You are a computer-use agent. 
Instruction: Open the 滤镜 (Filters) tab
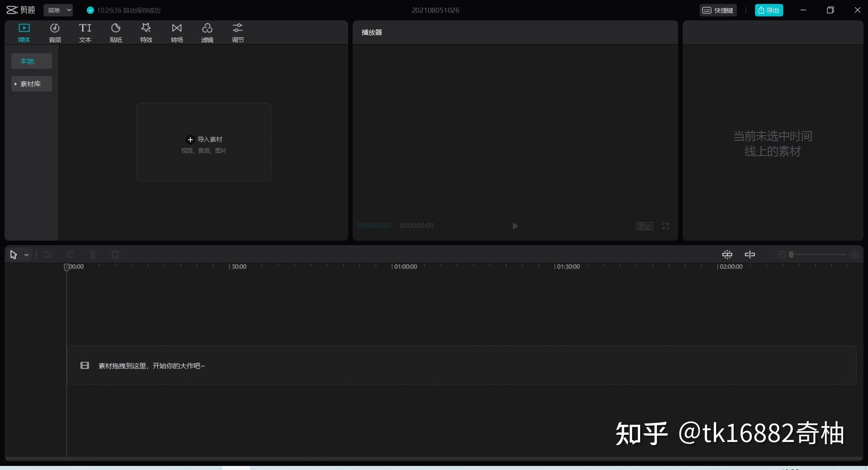point(207,33)
